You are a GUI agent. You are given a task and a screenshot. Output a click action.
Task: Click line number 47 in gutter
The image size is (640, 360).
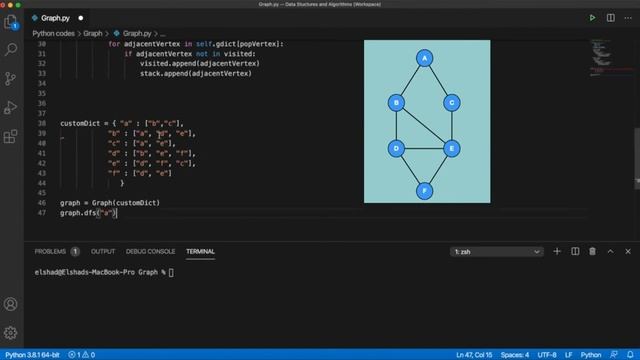pyautogui.click(x=42, y=213)
